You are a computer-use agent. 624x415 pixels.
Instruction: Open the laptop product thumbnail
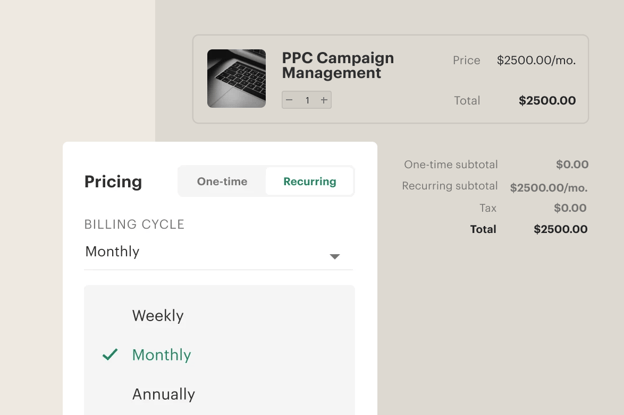click(x=236, y=78)
